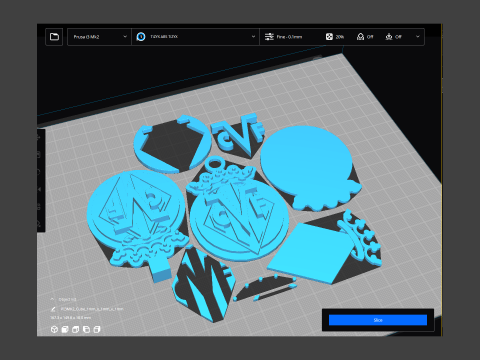Edit job name with pencil icon
Image resolution: width=480 pixels, height=360 pixels.
point(53,309)
